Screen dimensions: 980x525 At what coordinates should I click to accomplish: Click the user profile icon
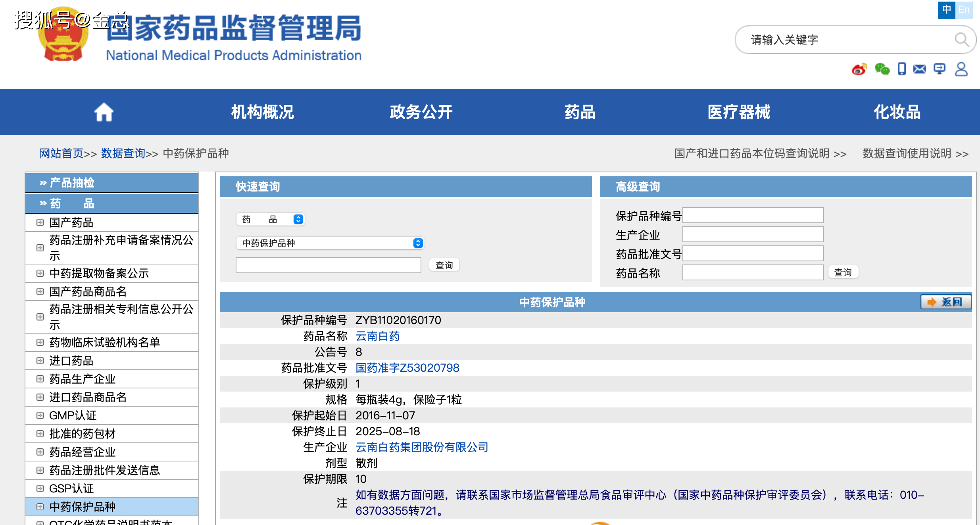(x=961, y=69)
